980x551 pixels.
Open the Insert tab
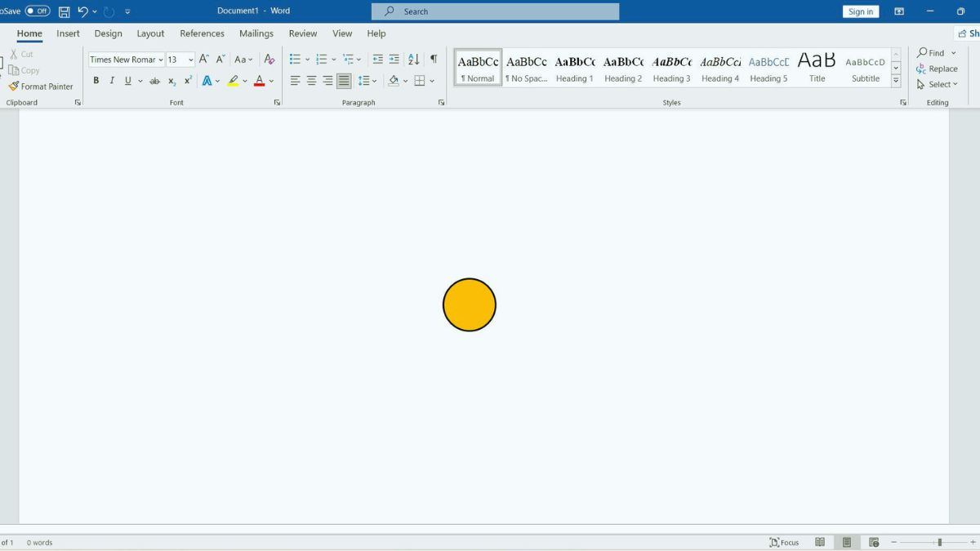coord(68,33)
